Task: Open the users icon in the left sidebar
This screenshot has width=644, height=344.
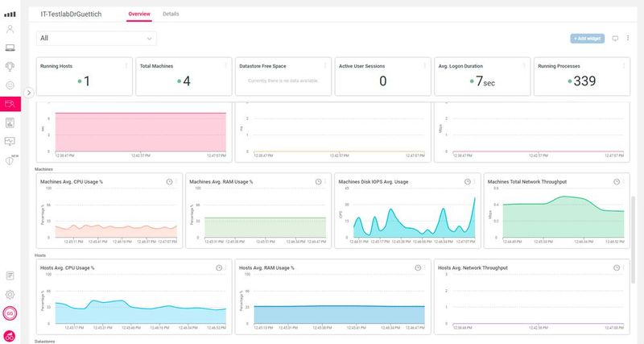Action: click(10, 30)
